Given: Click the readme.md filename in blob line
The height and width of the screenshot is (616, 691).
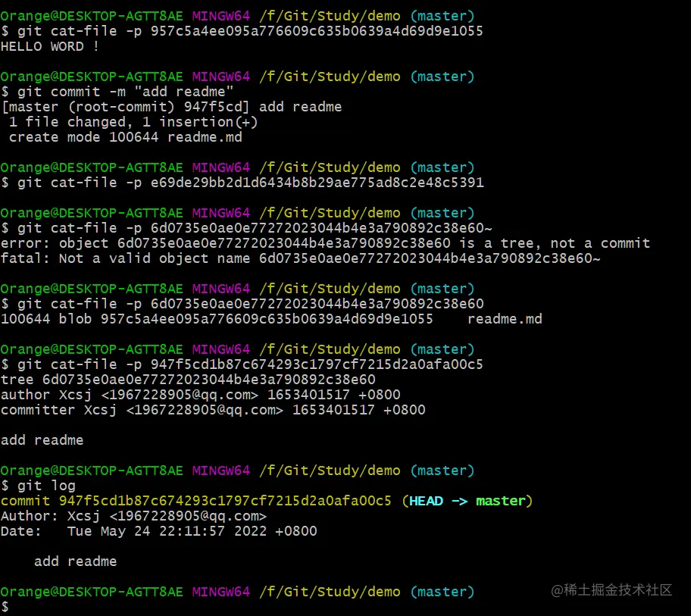Looking at the screenshot, I should [x=505, y=319].
